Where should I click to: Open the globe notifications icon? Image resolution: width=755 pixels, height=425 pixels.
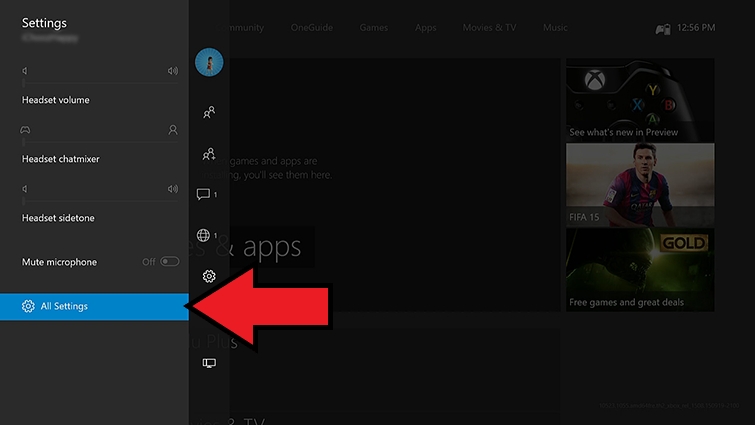pos(204,236)
